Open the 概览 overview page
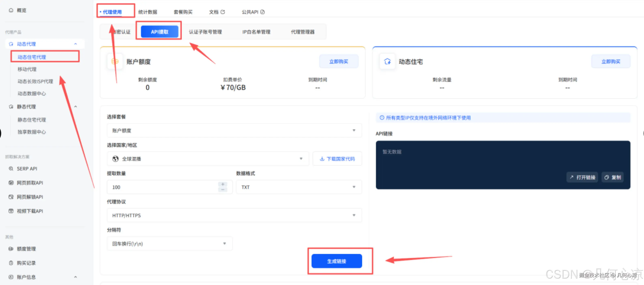Image resolution: width=644 pixels, height=285 pixels. tap(21, 10)
